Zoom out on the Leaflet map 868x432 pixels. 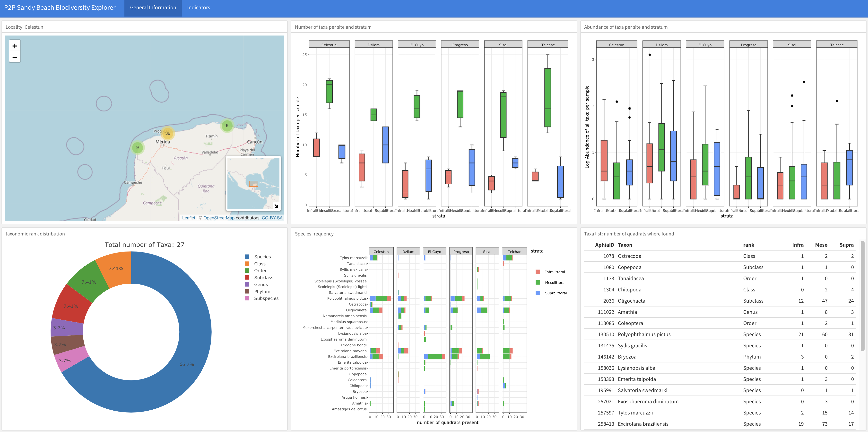click(x=15, y=57)
